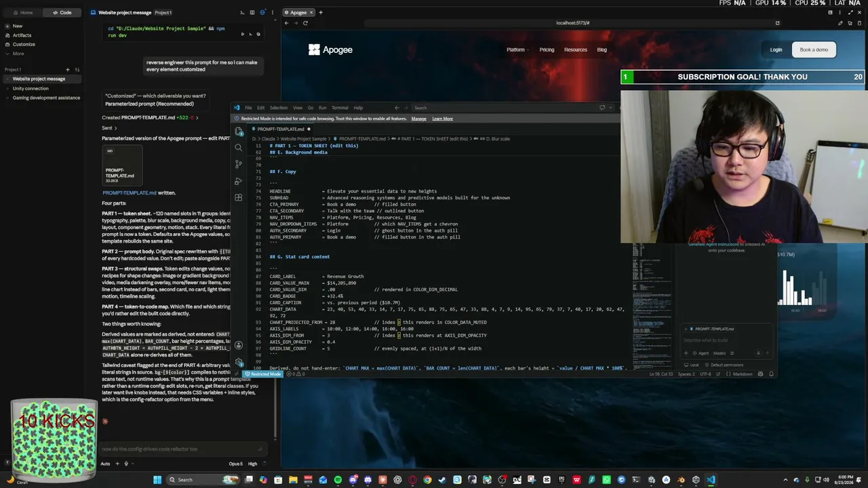The image size is (868, 488).
Task: Open the Opus 5 model selector
Action: pyautogui.click(x=235, y=464)
